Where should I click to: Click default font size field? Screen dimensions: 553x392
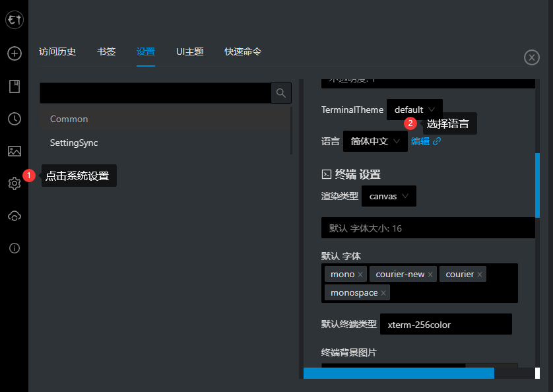[x=428, y=228]
